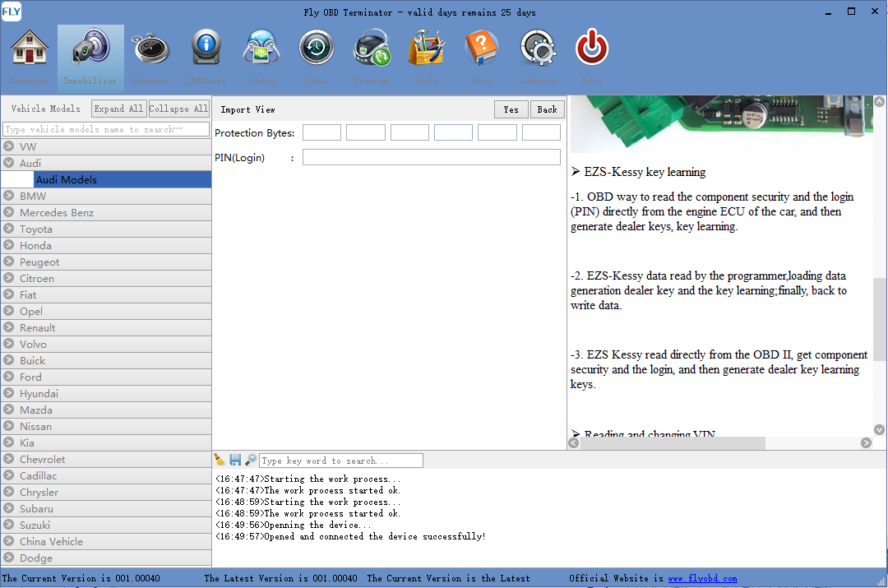Screen dimensions: 888x588
Task: Click the Yes button in Import View
Action: (x=511, y=109)
